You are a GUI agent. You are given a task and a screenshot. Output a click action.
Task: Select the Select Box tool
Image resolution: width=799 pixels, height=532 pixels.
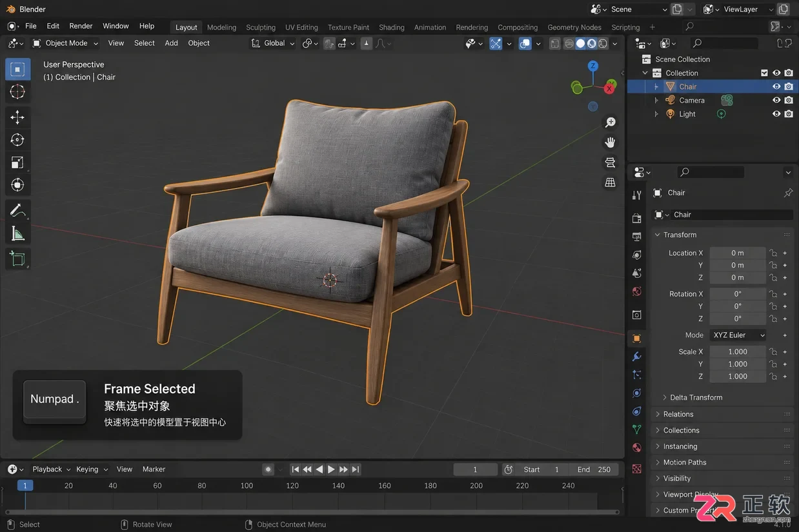pyautogui.click(x=17, y=69)
